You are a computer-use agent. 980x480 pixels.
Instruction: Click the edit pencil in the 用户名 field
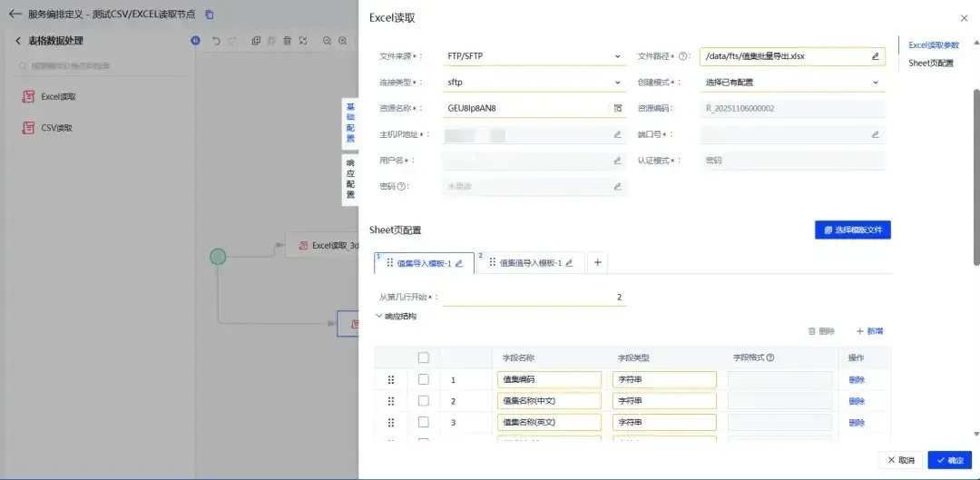pyautogui.click(x=618, y=161)
